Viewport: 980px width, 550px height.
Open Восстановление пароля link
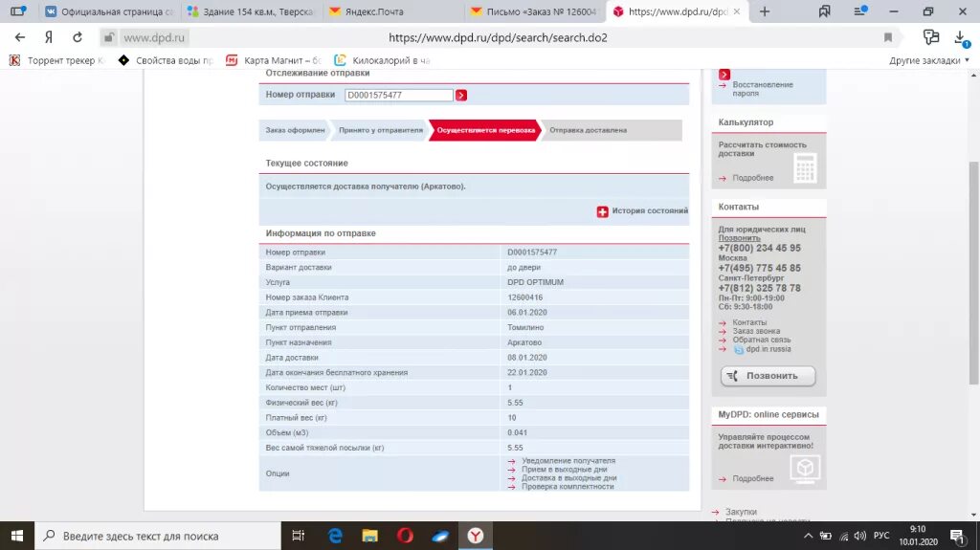763,89
